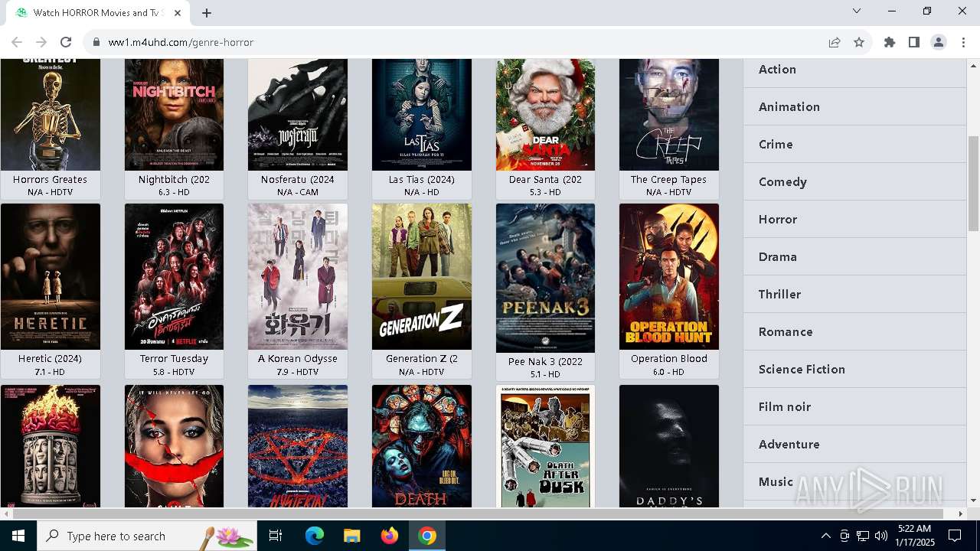Launch Microsoft Edge from the taskbar
980x551 pixels.
click(315, 536)
